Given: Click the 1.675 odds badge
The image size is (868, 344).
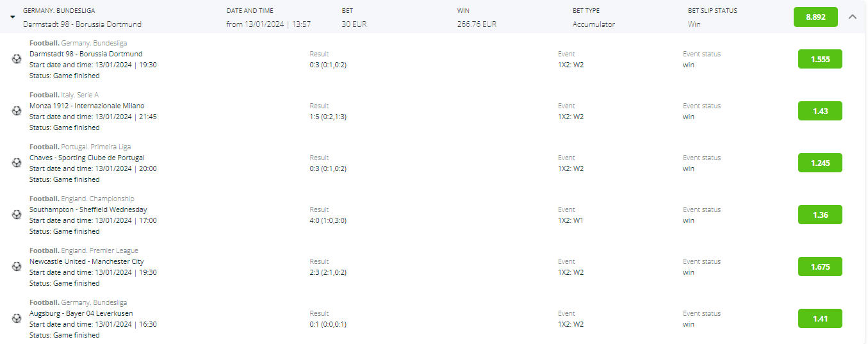Looking at the screenshot, I should pyautogui.click(x=820, y=266).
